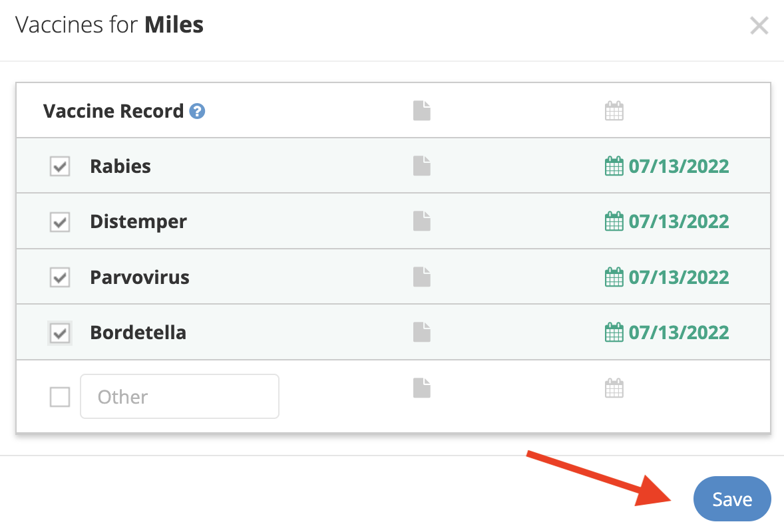Viewport: 784px width, 532px height.
Task: Click the Vaccine Record help question icon
Action: click(197, 111)
